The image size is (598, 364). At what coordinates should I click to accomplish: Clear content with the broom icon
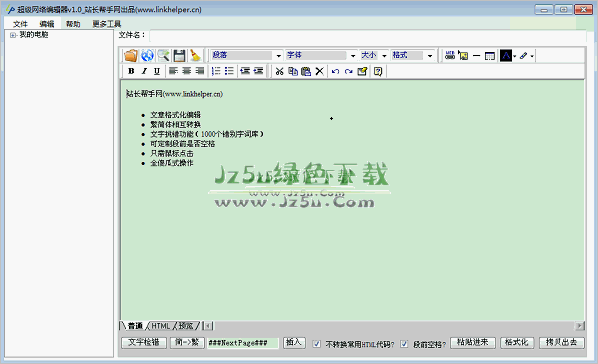click(x=196, y=56)
